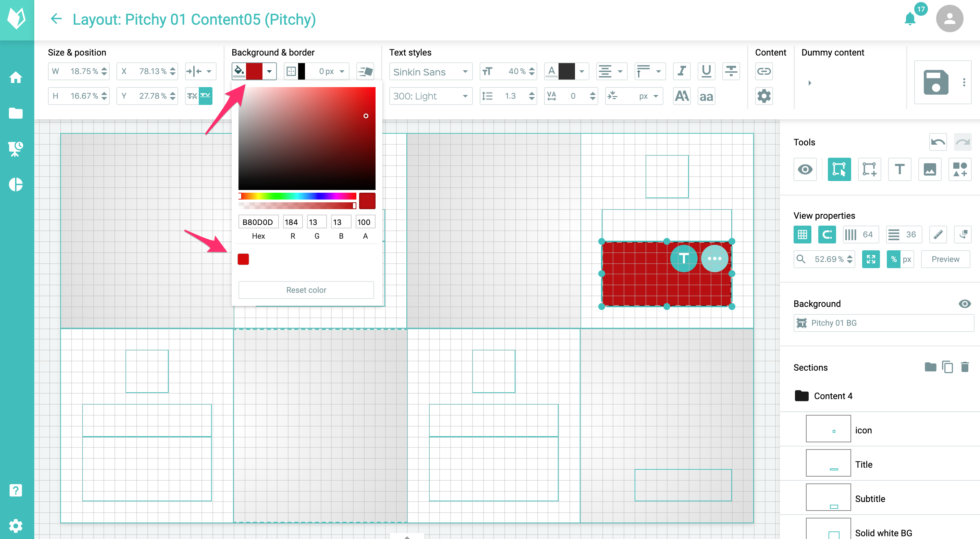Click the ruler icon in View properties
This screenshot has width=980, height=539.
coord(938,234)
